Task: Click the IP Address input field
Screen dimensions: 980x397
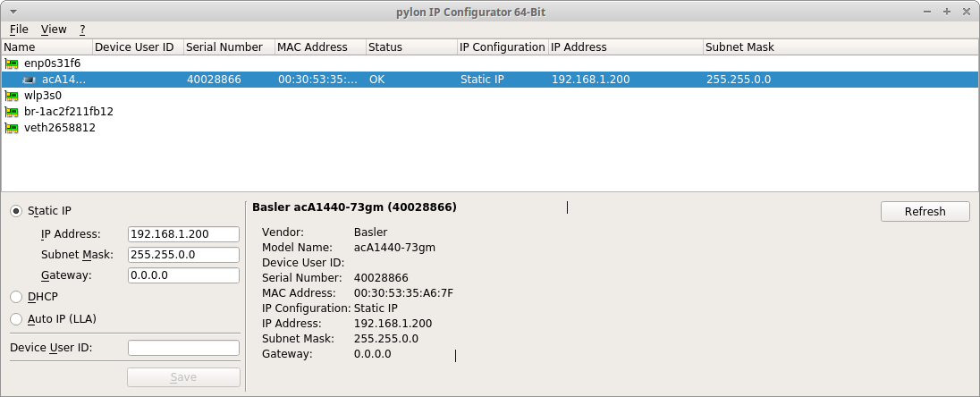Action: pos(184,234)
